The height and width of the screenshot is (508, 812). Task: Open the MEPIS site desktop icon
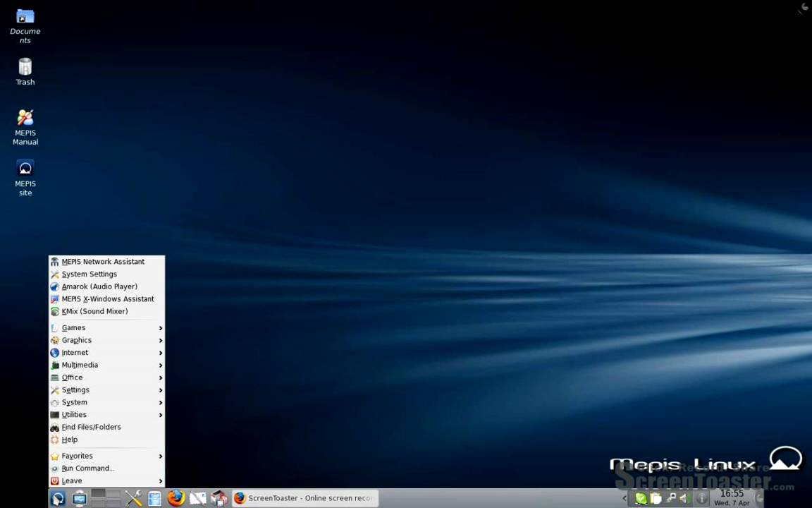point(25,178)
